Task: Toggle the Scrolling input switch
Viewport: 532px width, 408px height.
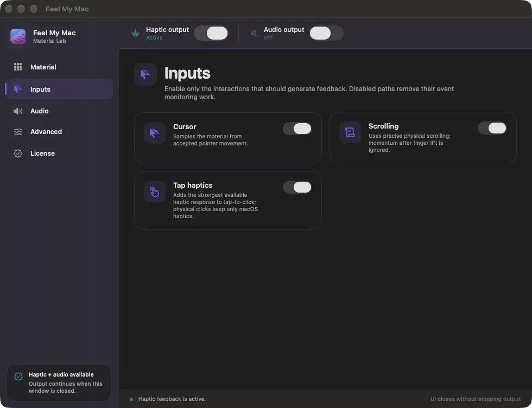Action: [492, 128]
